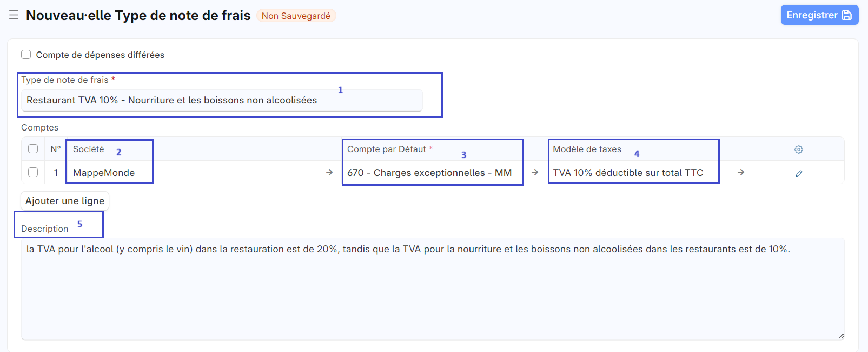Click the arrow next to the empty account field
The image size is (868, 352).
(330, 172)
